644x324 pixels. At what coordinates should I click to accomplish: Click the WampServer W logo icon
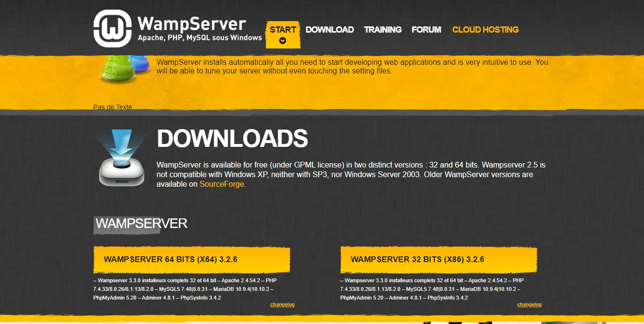[112, 29]
